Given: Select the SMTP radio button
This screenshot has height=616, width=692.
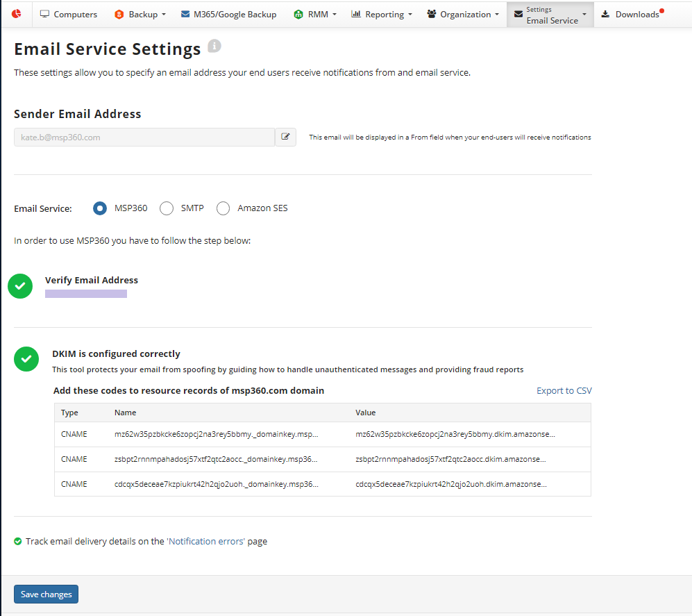Looking at the screenshot, I should click(x=167, y=208).
